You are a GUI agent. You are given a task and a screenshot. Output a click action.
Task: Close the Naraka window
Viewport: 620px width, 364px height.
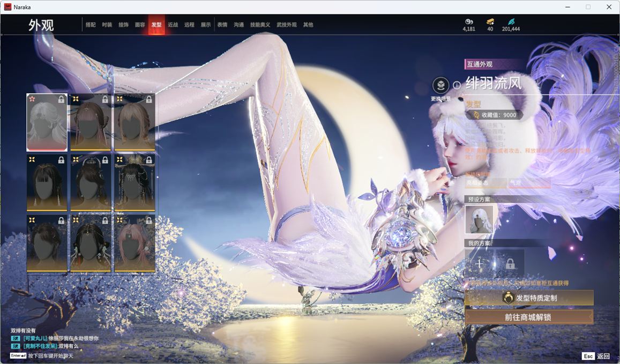609,7
